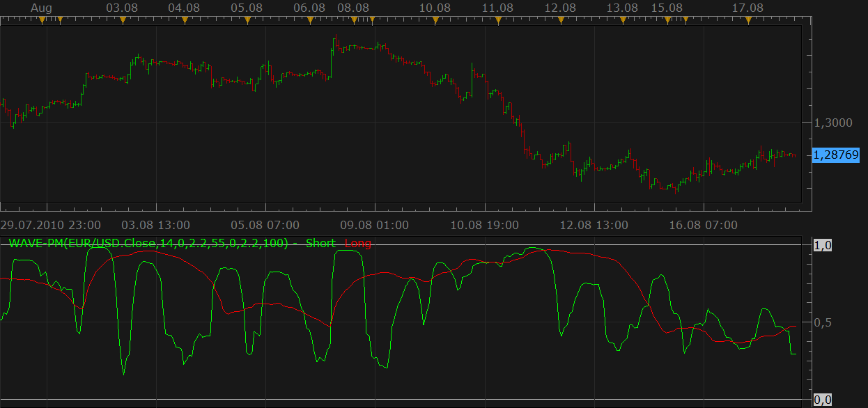Click the blue 1,28769 current price tag

click(x=835, y=155)
